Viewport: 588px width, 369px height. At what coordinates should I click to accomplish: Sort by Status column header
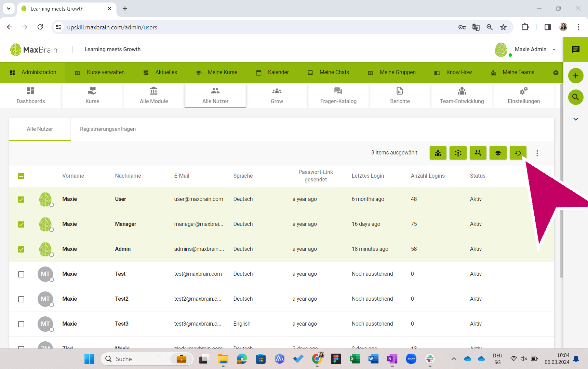point(478,176)
